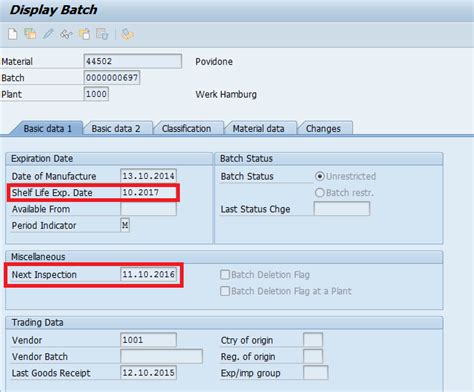This screenshot has width=474, height=392.
Task: Click the Miscellaneous group header
Action: click(38, 257)
